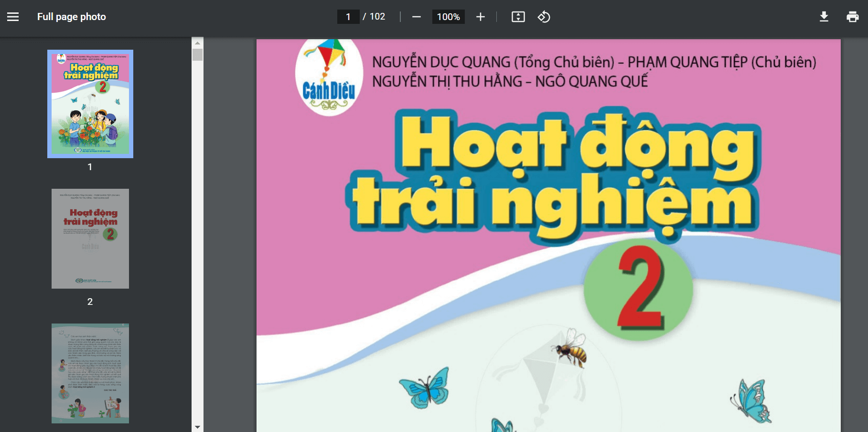Screen dimensions: 868x432
Task: Edit the current page number field
Action: [348, 17]
